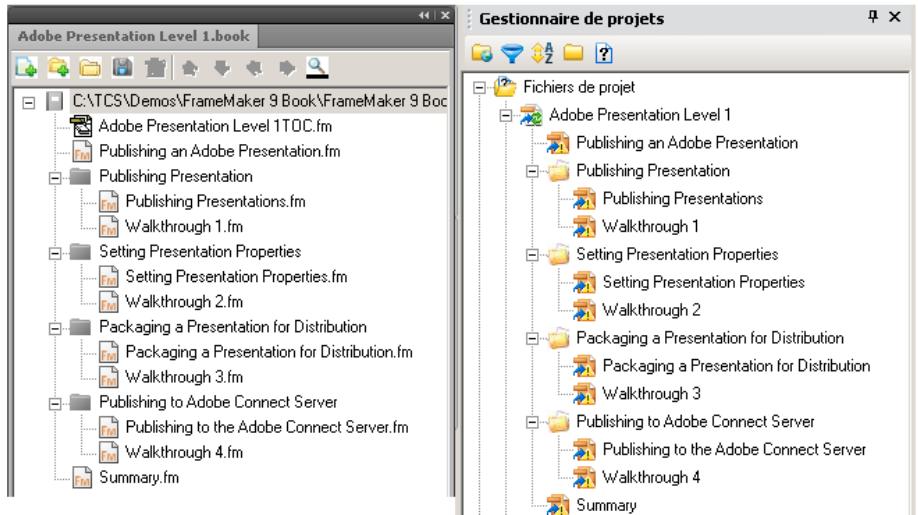Click the add folder icon in book toolbar
Image resolution: width=918 pixels, height=515 pixels.
pos(59,68)
